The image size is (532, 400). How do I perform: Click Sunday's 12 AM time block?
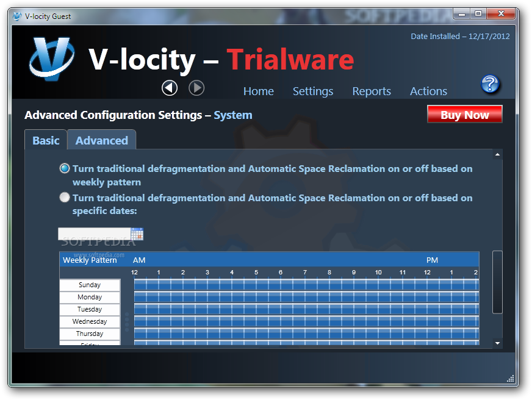pyautogui.click(x=140, y=284)
